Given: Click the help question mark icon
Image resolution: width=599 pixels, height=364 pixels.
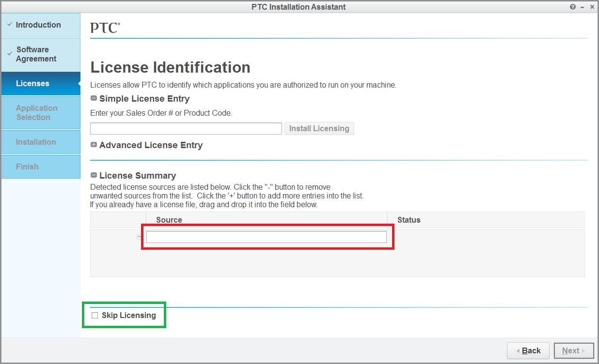Looking at the screenshot, I should [x=573, y=7].
